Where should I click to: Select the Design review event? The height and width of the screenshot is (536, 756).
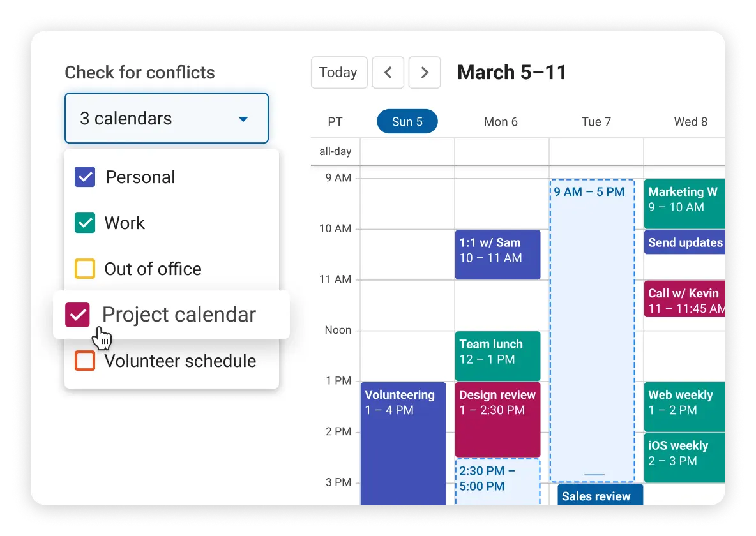(x=497, y=419)
